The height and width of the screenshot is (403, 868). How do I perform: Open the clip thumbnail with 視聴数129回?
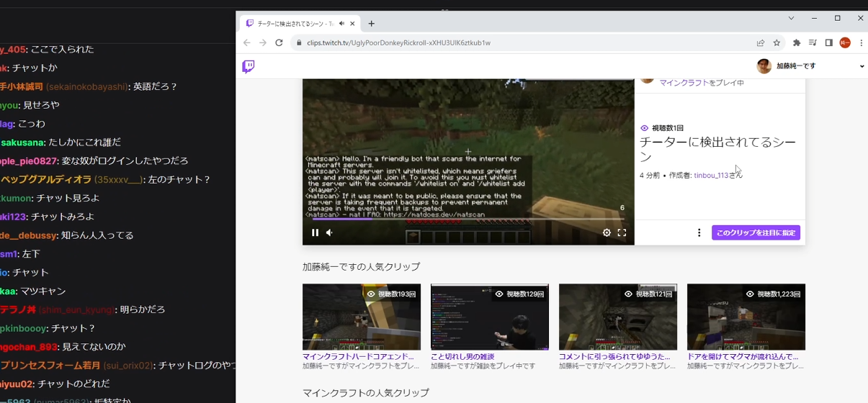click(490, 317)
